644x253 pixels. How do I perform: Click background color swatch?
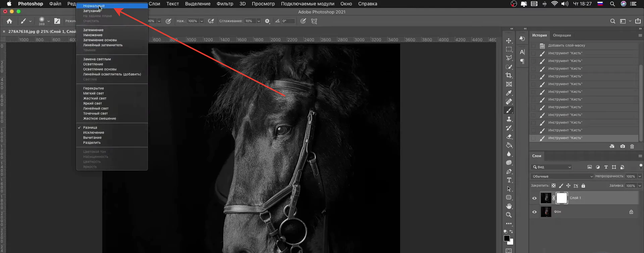point(511,242)
